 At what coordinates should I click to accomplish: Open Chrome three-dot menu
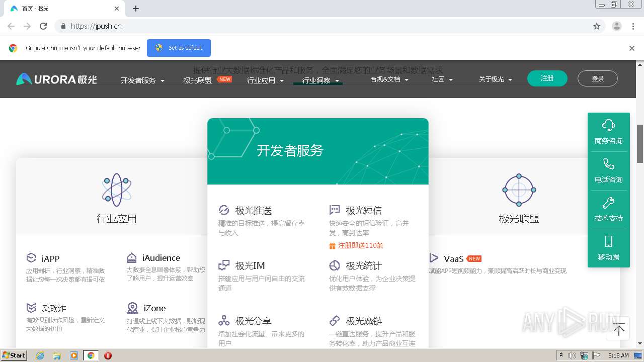click(633, 26)
